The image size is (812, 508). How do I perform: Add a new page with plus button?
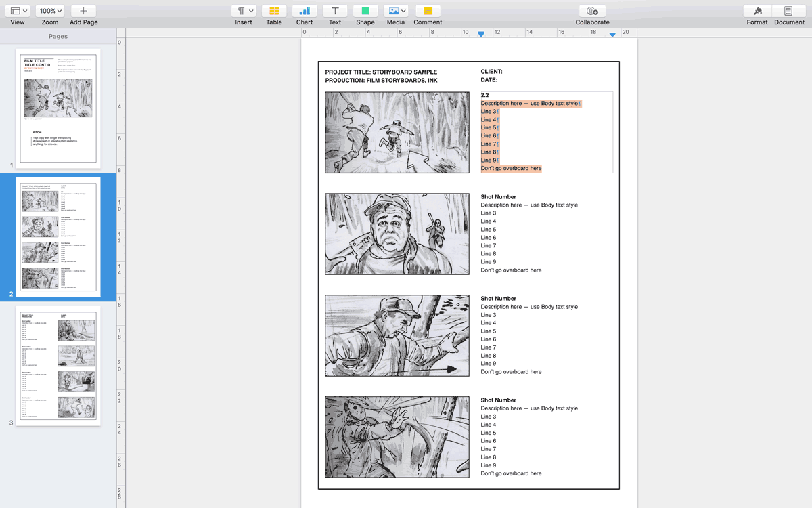[x=83, y=11]
